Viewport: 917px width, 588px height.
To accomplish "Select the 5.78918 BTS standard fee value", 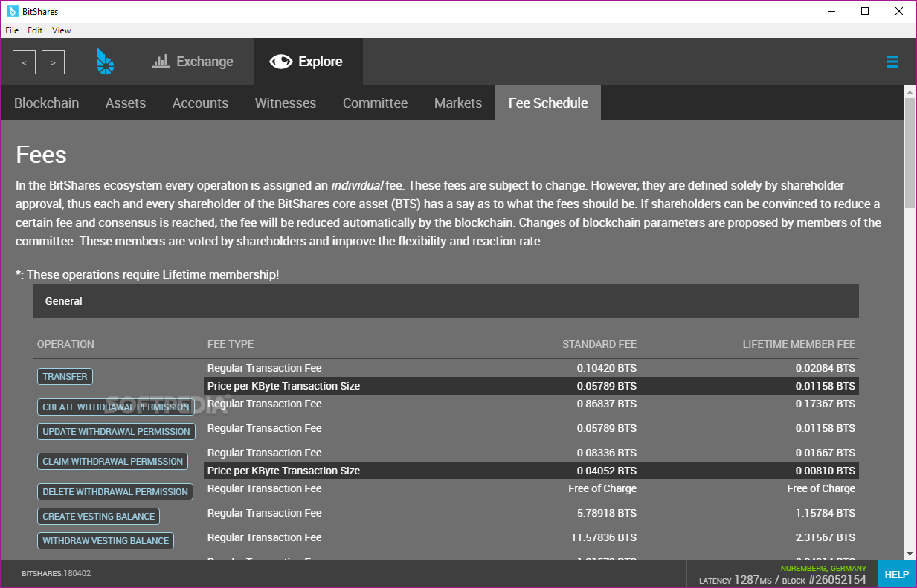I will (x=607, y=513).
